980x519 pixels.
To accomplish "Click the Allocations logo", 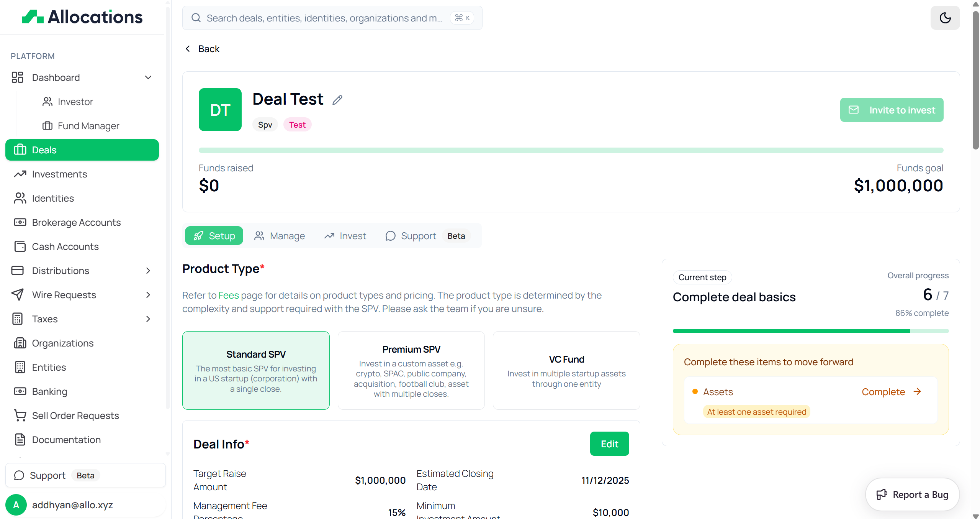I will click(x=82, y=17).
